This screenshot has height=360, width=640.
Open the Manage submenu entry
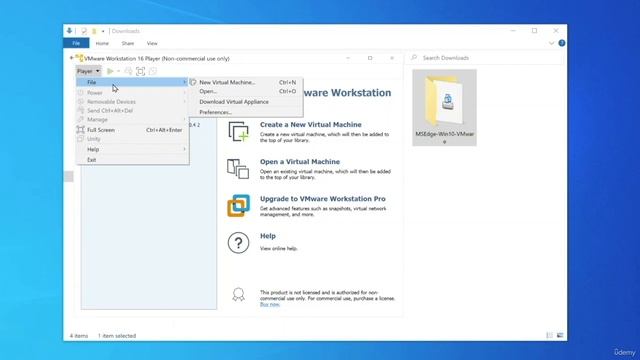point(132,120)
